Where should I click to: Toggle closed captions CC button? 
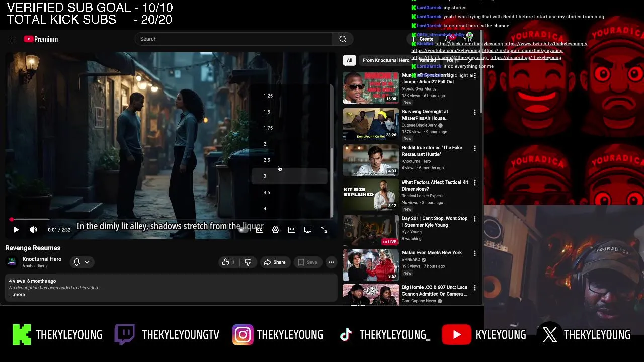[x=260, y=230]
